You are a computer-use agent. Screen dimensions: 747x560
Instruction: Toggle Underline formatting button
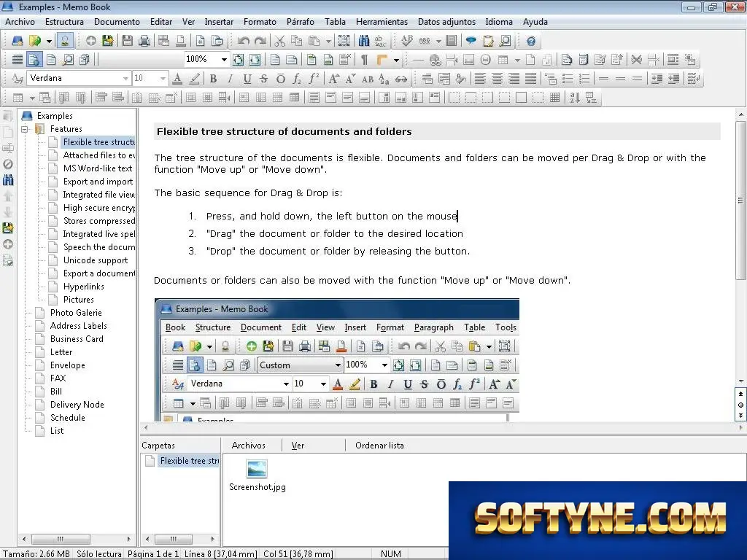point(247,79)
